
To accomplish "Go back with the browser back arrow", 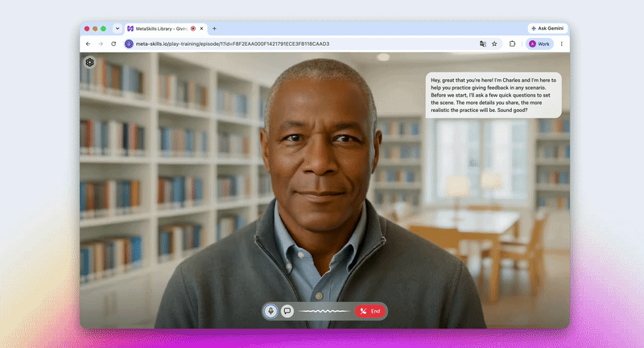I will pyautogui.click(x=88, y=44).
